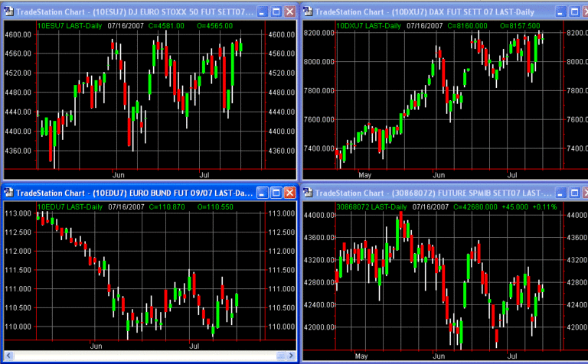The height and width of the screenshot is (364, 588).
Task: Minimize the Euro Bund futures chart window
Action: [x=261, y=191]
